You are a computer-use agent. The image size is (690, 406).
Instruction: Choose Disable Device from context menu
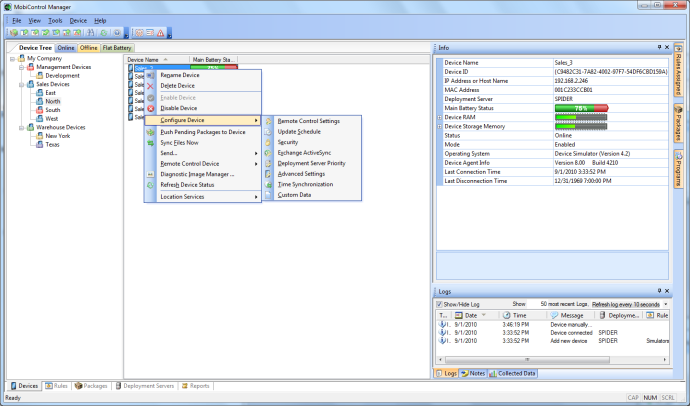[203, 108]
